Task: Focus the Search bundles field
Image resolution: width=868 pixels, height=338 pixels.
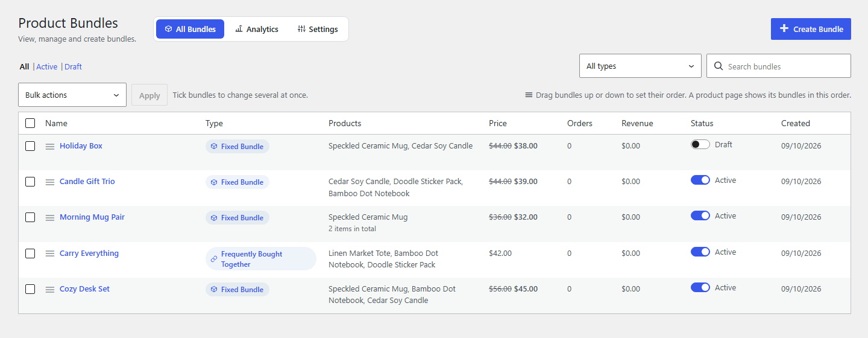Action: 779,66
